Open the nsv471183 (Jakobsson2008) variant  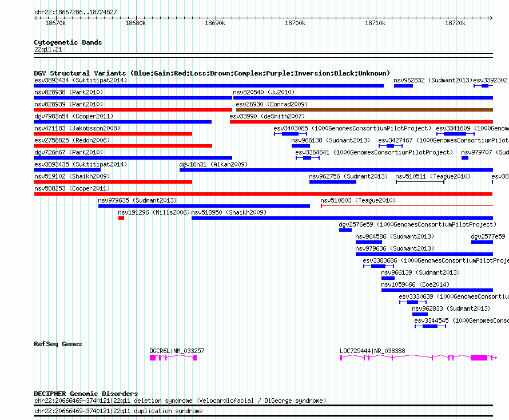click(113, 134)
